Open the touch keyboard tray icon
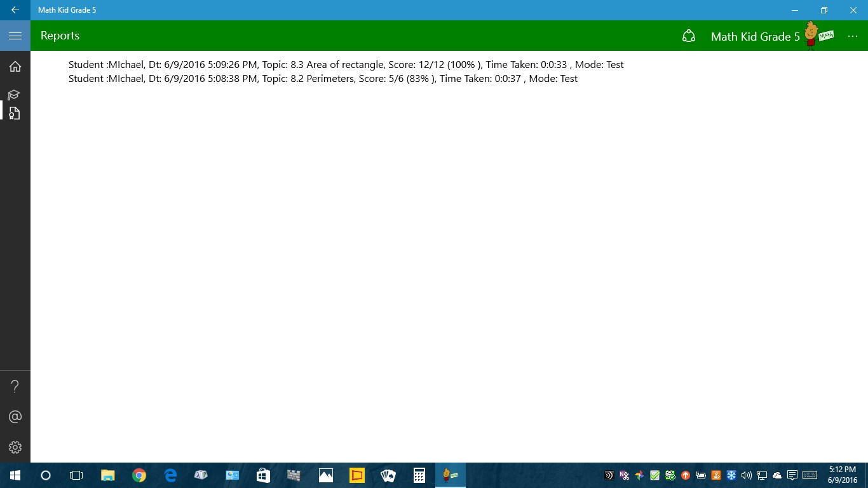Screen dimensions: 868x488 (810, 475)
